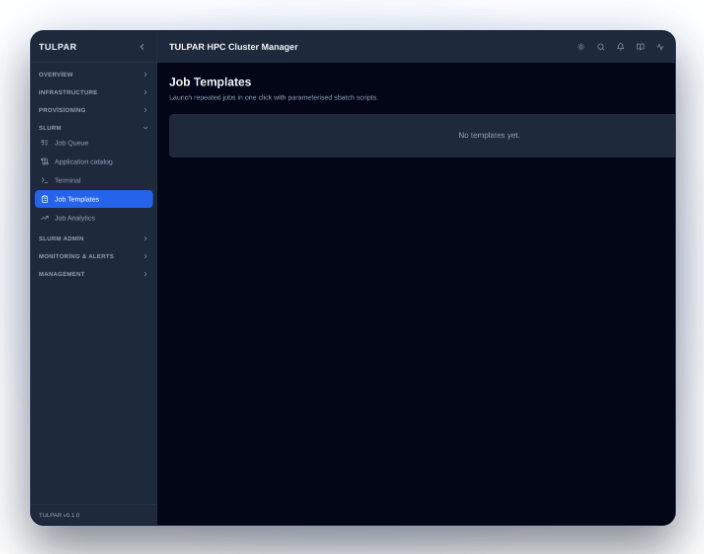
Task: Expand the Provisioning section
Action: [93, 110]
